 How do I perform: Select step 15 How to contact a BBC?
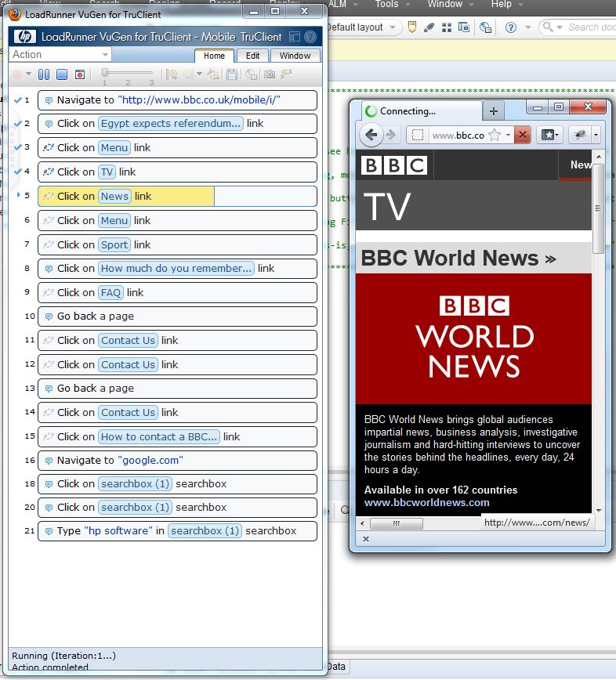[177, 436]
